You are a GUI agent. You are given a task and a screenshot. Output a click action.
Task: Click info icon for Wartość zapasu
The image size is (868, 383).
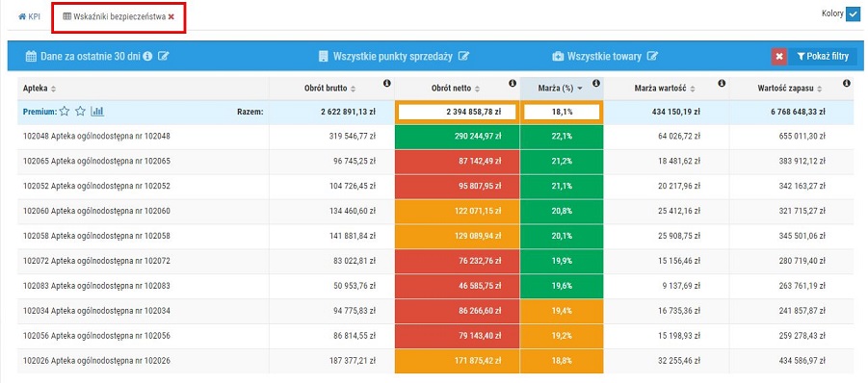click(x=847, y=84)
